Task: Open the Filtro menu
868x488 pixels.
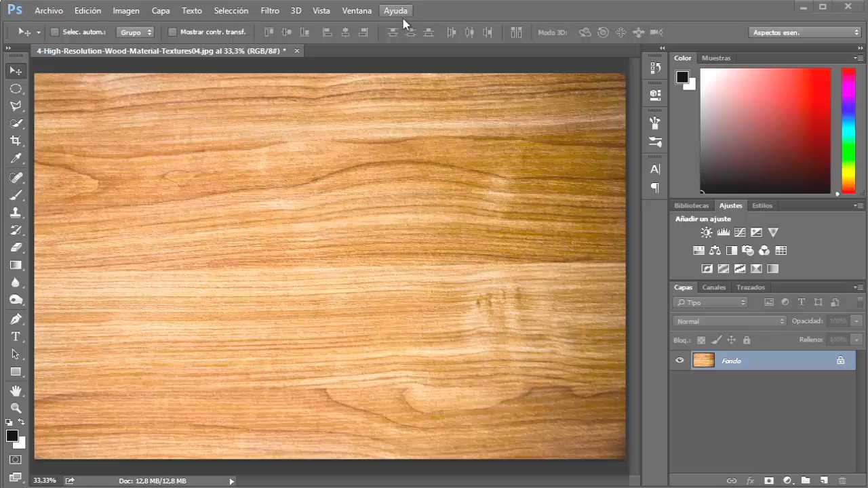Action: (x=270, y=11)
